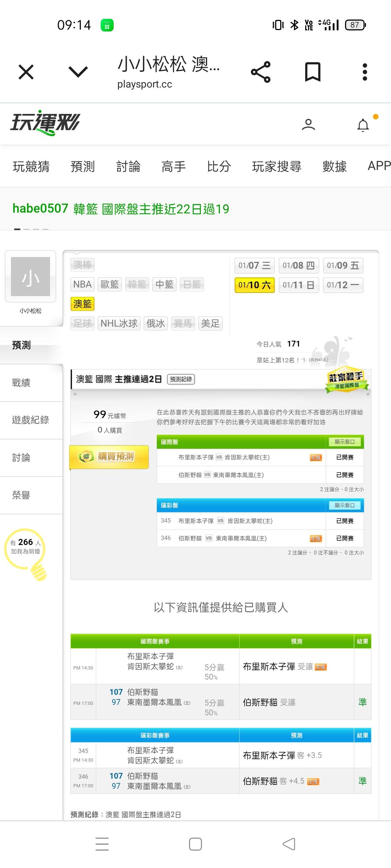This screenshot has height=868, width=391.
Task: Click 99 元噱幣 price text
Action: [x=110, y=414]
